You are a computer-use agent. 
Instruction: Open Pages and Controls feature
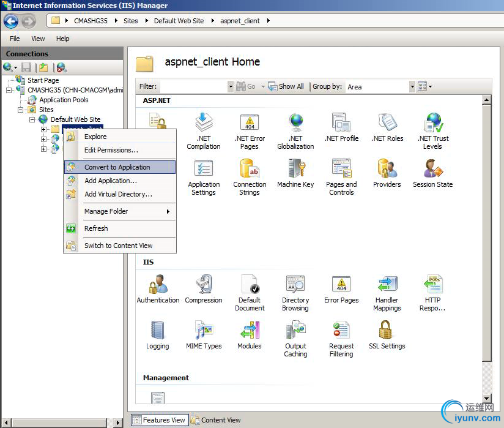(x=341, y=177)
